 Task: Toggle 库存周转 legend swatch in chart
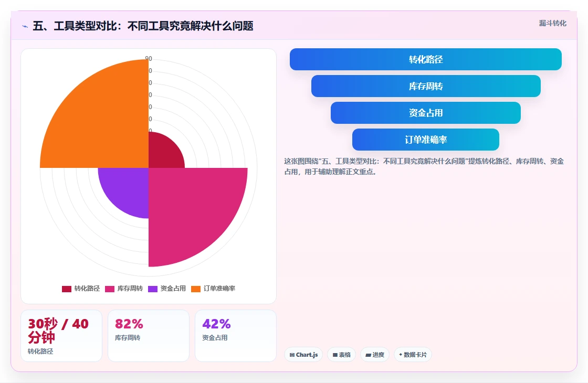(110, 289)
